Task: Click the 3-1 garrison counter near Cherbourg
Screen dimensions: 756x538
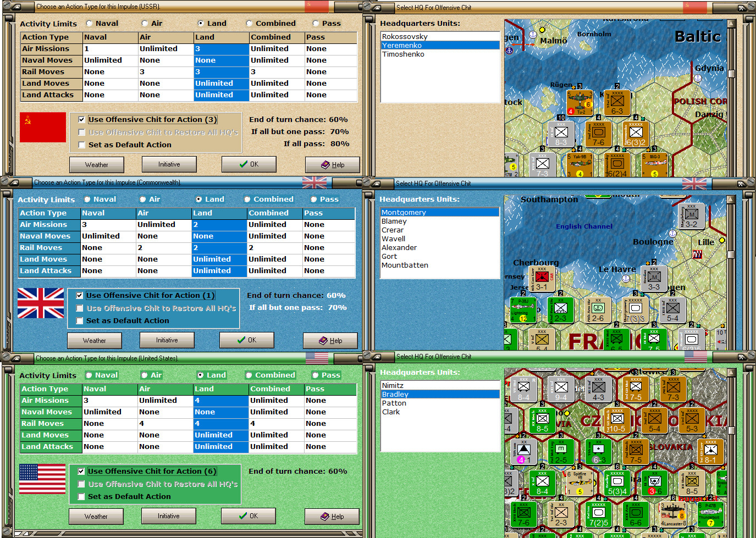Action: click(x=542, y=279)
